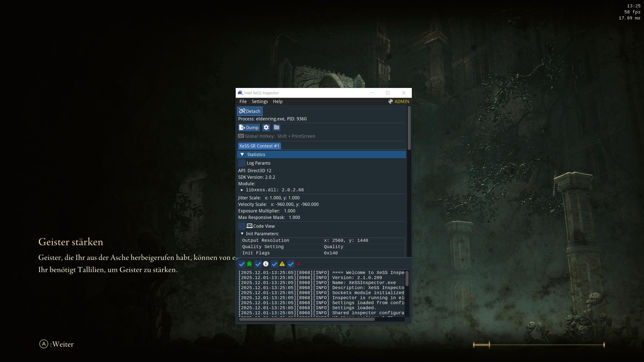This screenshot has height=362, width=644.
Task: Detach from the eldenring.exe process
Action: coord(250,111)
